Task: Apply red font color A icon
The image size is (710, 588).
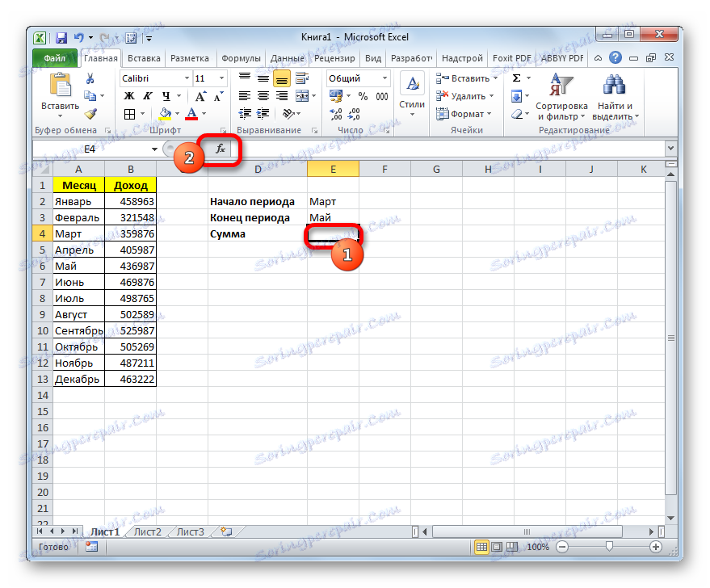Action: point(191,114)
